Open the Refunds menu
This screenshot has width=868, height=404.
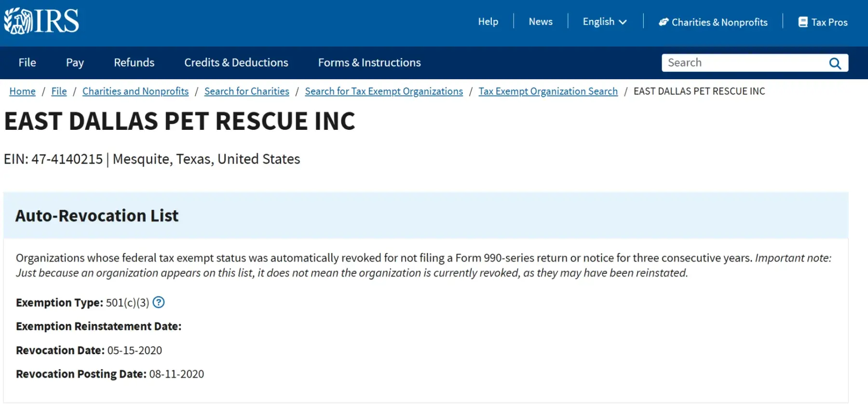134,63
